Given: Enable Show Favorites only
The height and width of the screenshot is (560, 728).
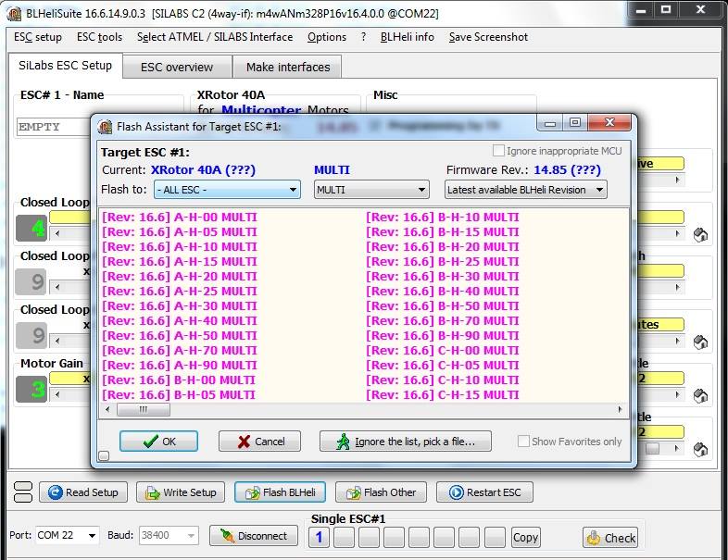Looking at the screenshot, I should point(523,442).
